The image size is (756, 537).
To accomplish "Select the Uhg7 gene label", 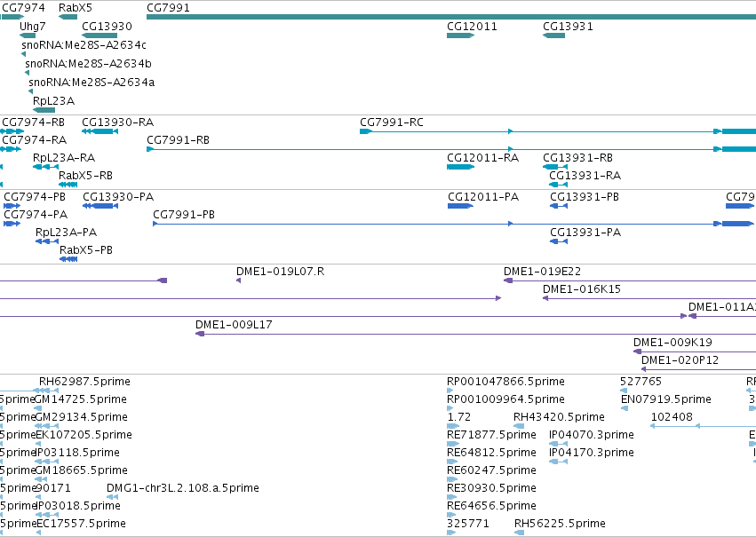I will [33, 26].
